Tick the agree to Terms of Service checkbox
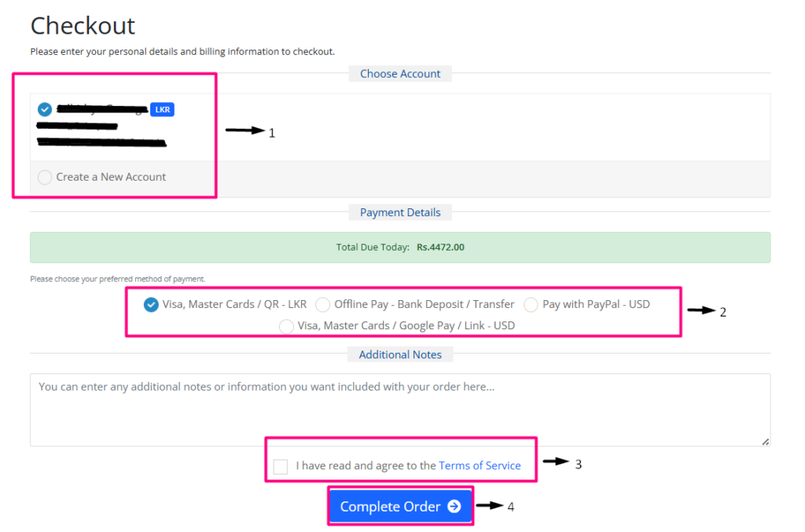 (281, 467)
